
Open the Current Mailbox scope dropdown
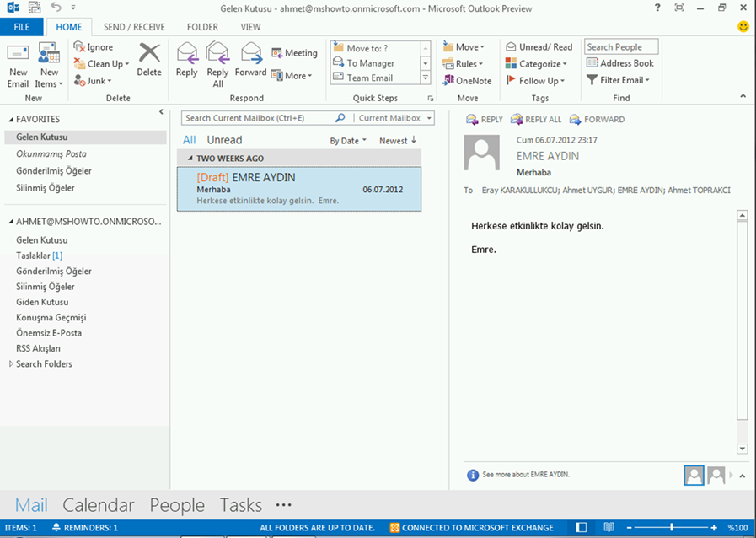click(394, 118)
